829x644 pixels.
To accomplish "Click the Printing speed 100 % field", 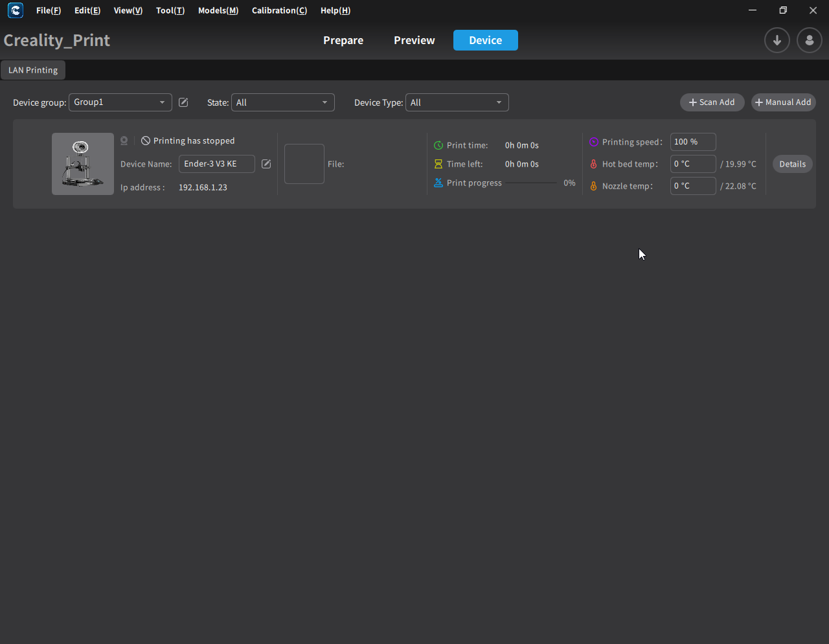I will (693, 142).
